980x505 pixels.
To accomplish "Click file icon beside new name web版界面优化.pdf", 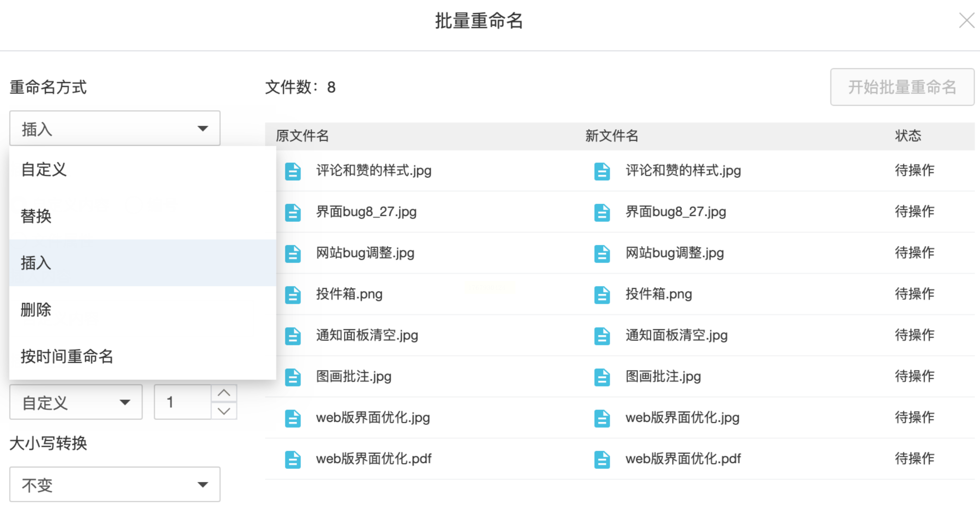I will point(602,459).
